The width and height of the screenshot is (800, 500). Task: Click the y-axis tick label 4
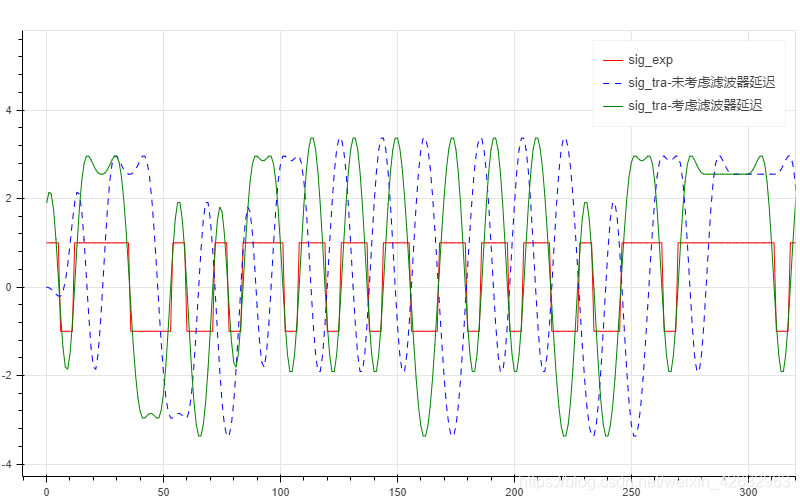tap(9, 110)
